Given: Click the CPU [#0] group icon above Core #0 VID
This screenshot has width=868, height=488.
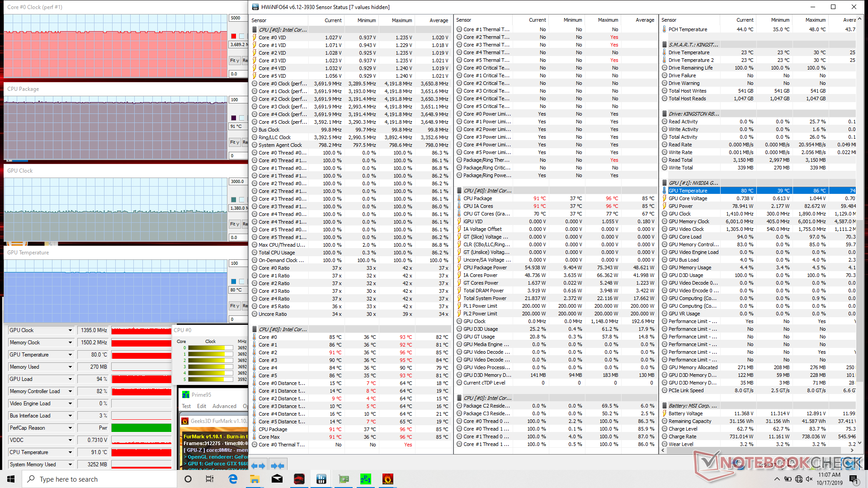Looking at the screenshot, I should tap(255, 30).
